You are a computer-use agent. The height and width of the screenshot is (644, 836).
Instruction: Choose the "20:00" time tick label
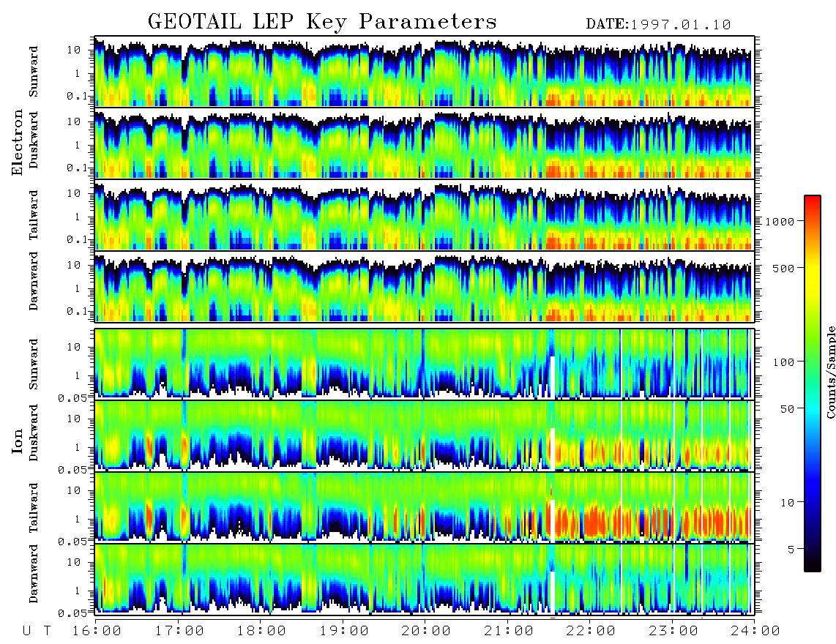click(x=427, y=632)
